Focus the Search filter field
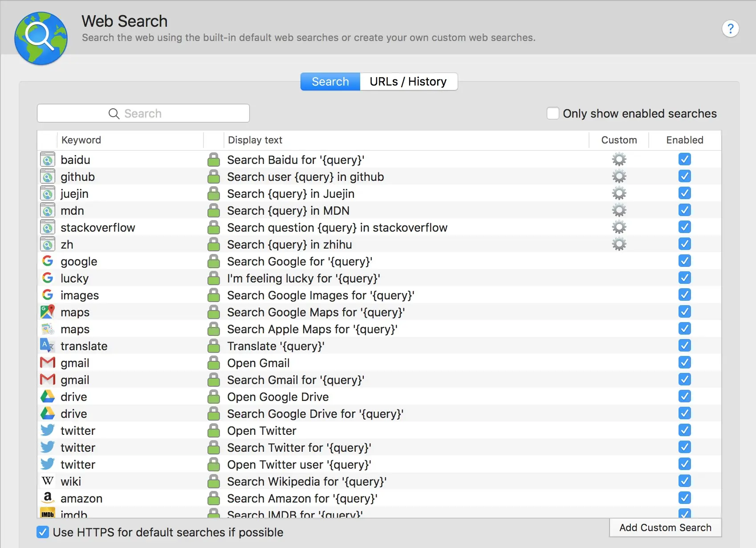Screen dimensions: 756x548 (143, 114)
